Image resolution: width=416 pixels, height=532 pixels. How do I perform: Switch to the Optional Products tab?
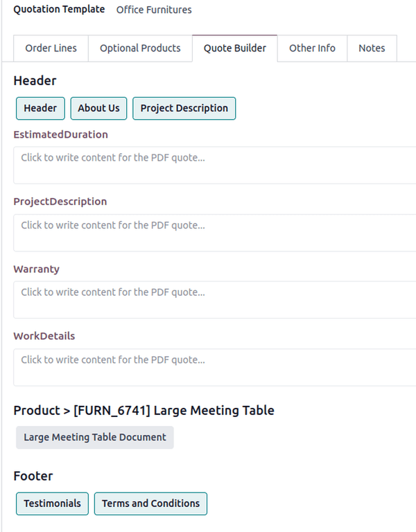(x=140, y=48)
